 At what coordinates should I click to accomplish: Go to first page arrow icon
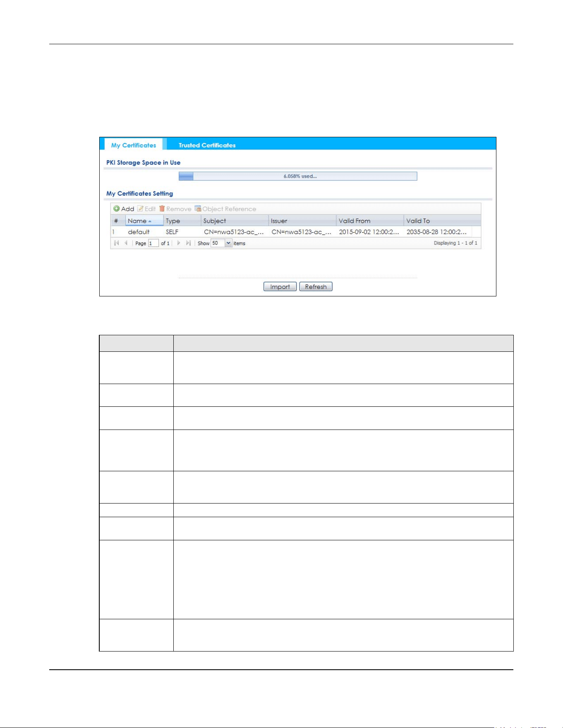(x=117, y=243)
